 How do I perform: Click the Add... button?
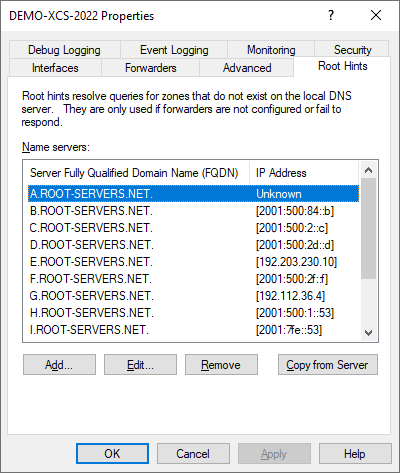click(x=59, y=365)
